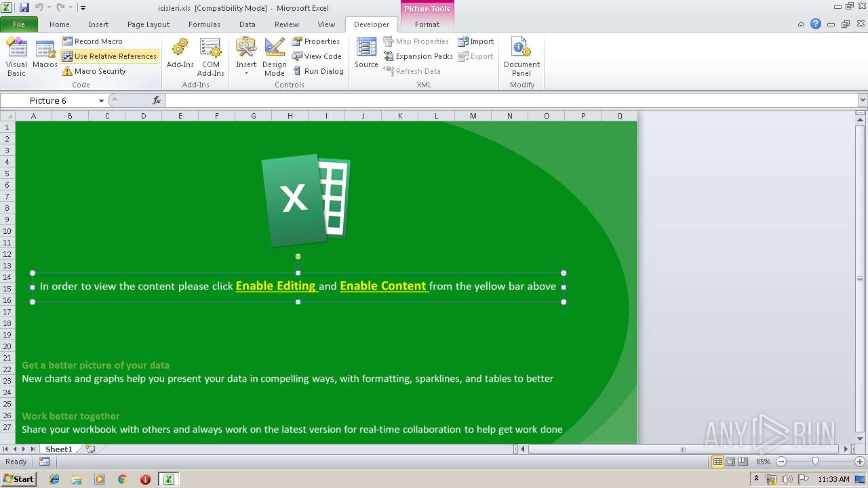Open the Visual Basic editor

16,57
